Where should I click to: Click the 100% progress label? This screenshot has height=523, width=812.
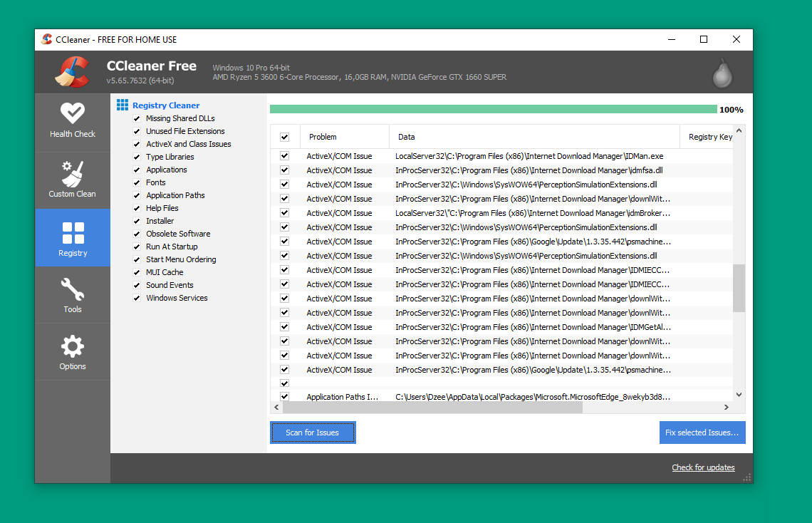tap(732, 110)
